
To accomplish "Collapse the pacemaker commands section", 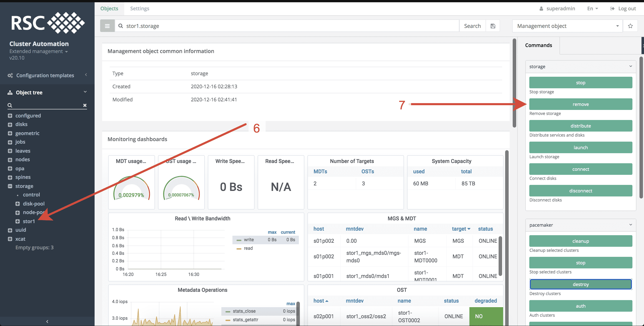I will point(630,225).
